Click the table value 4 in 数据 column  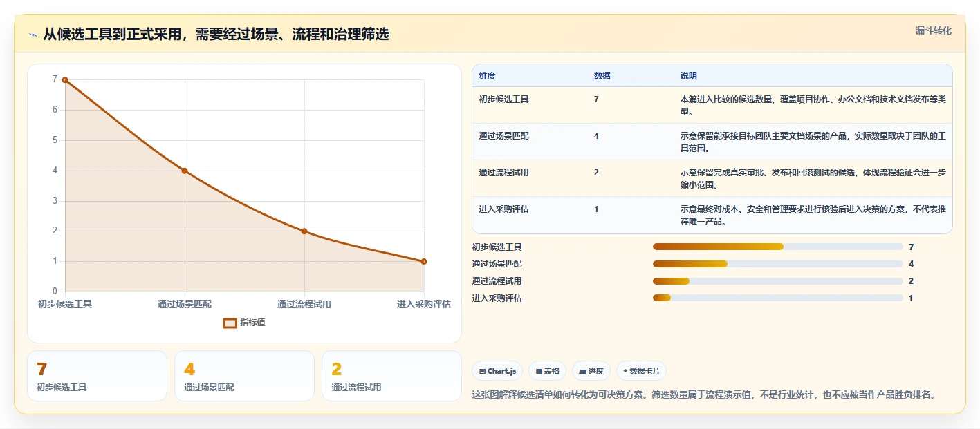coord(596,136)
